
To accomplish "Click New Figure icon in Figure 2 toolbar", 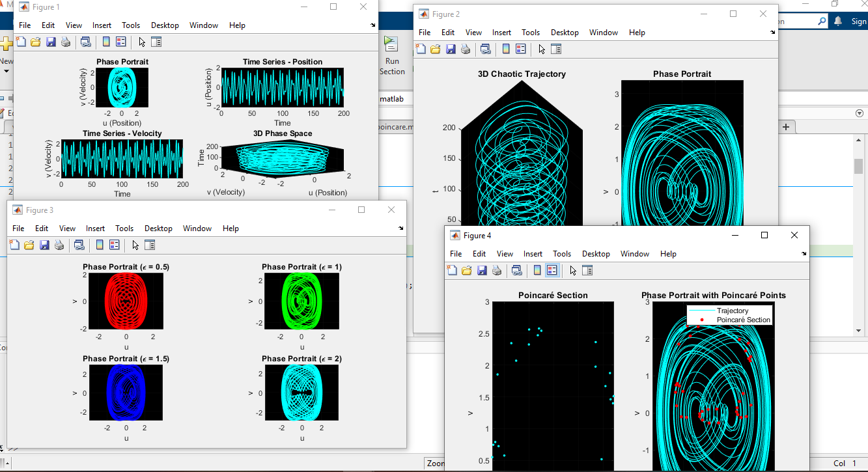I will click(x=421, y=49).
